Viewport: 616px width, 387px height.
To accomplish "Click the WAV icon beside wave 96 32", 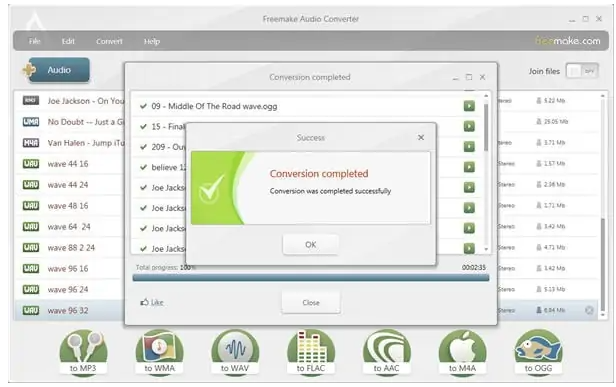I will [31, 310].
